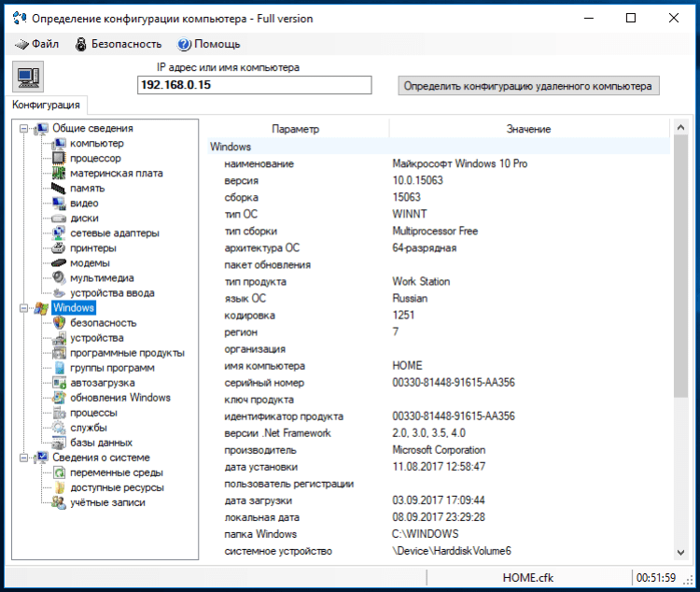This screenshot has height=592, width=700.
Task: Click the 64-разрядная value
Action: coord(424,248)
